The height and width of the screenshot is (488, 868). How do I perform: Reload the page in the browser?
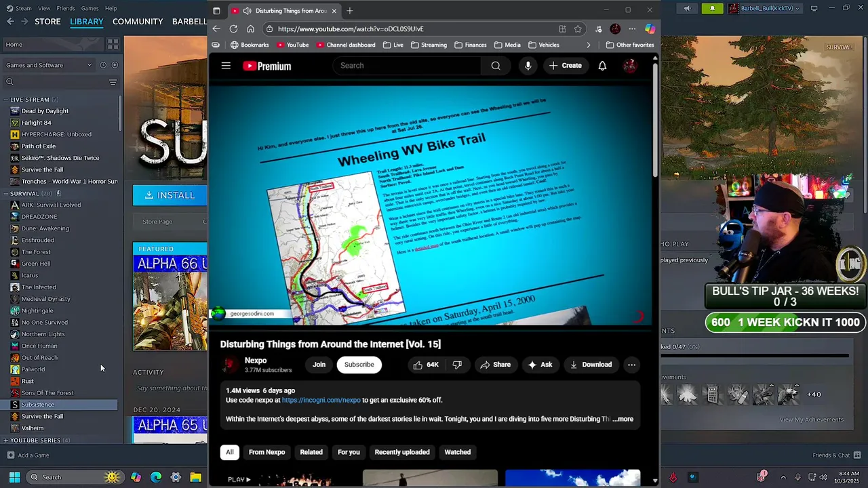click(x=233, y=28)
